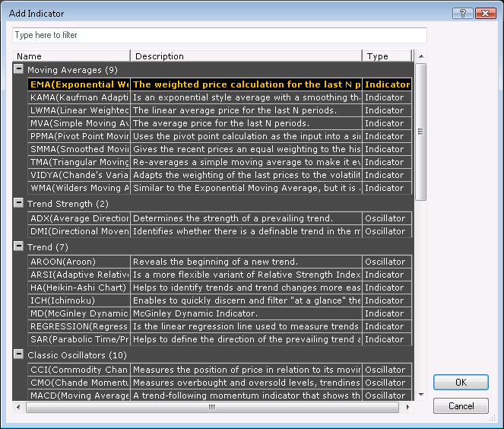The image size is (504, 429).
Task: Select the ADX(Average Direction… row
Action: tap(220, 218)
